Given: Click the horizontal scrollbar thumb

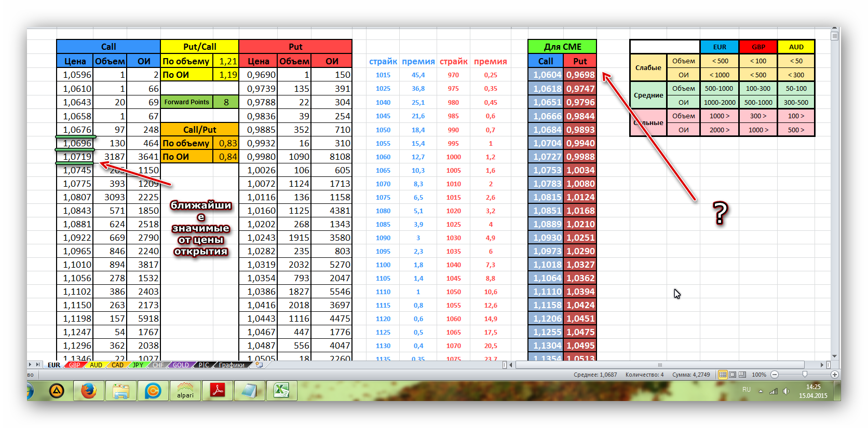Looking at the screenshot, I should [x=660, y=365].
